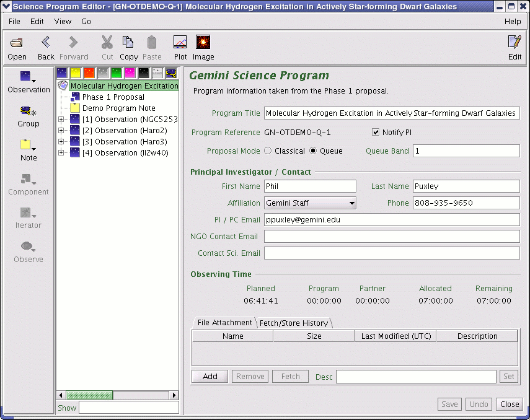Click the group filter icon with yellow outline
Screen dimensions: 530x420
pos(171,72)
